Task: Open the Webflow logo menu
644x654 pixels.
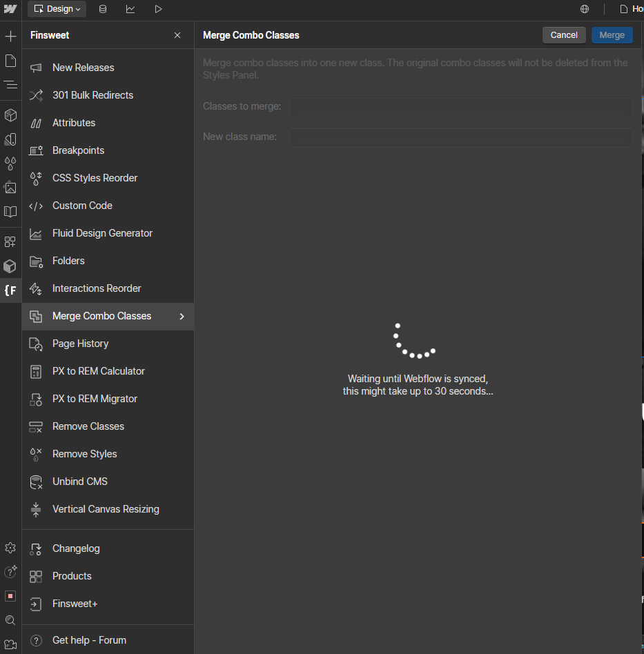Action: pos(10,9)
